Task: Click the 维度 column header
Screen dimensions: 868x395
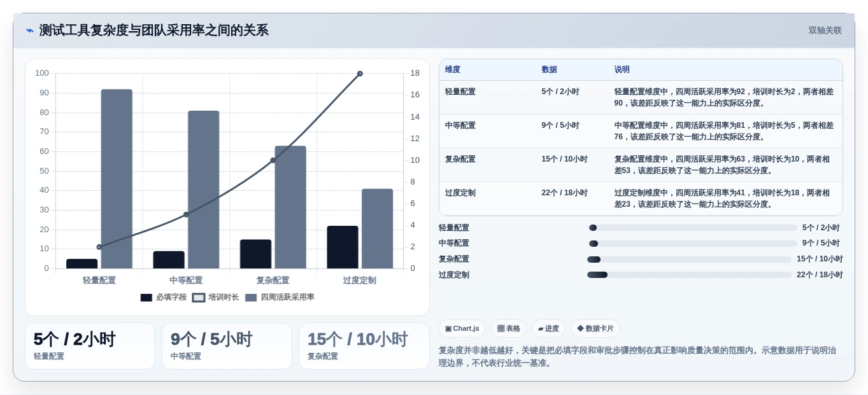Action: click(x=453, y=69)
